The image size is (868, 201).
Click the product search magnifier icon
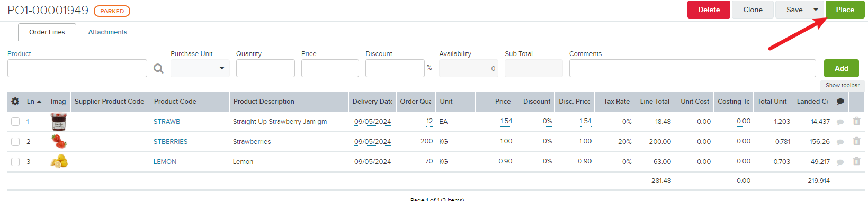point(158,68)
